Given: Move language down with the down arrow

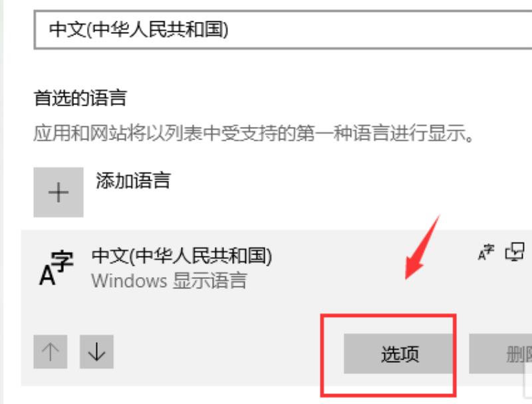Looking at the screenshot, I should [x=96, y=352].
